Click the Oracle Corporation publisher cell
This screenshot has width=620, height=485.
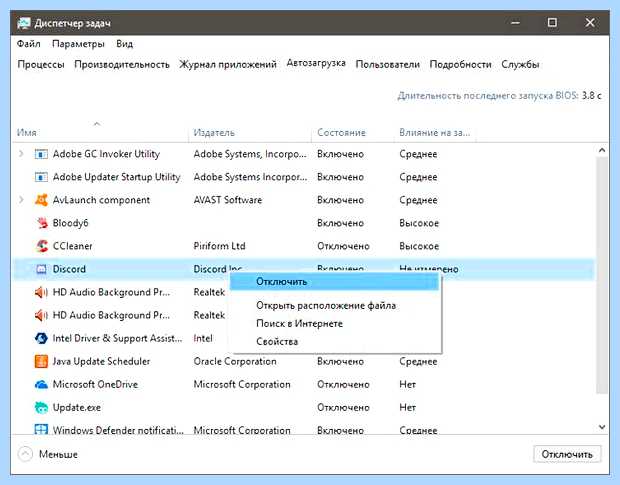(235, 362)
